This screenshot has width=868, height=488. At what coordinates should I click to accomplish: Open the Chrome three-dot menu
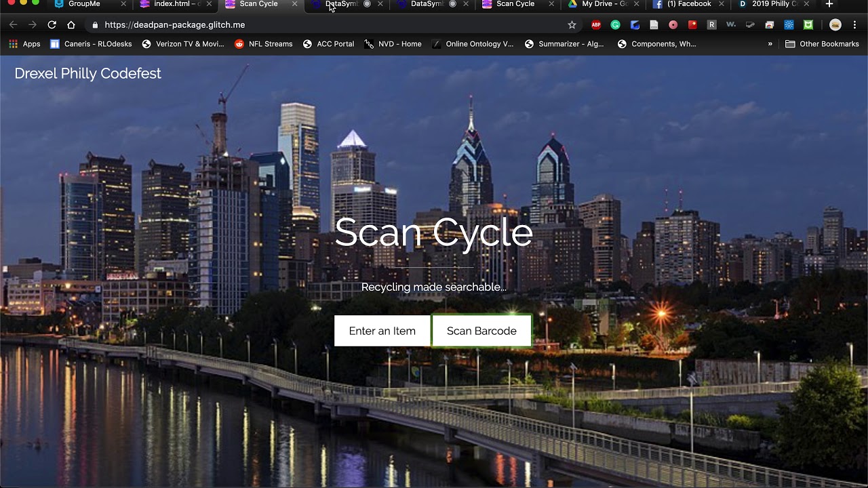[x=855, y=25]
